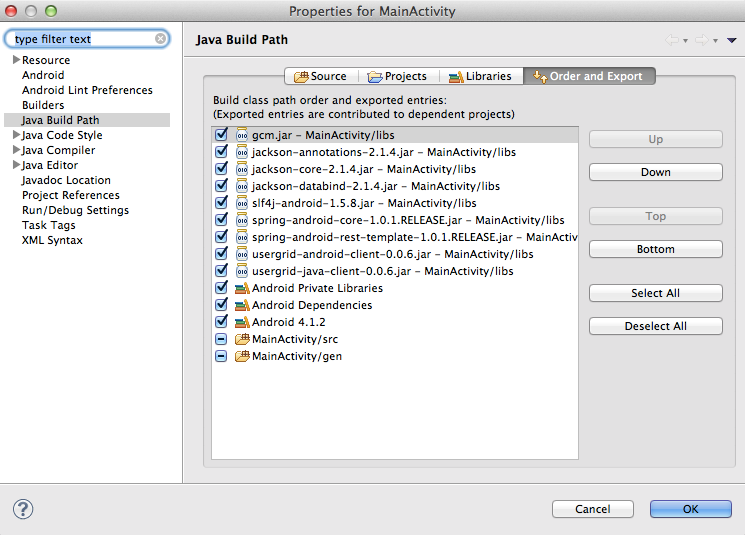
Task: Go forward with the right arrow icon
Action: (702, 40)
